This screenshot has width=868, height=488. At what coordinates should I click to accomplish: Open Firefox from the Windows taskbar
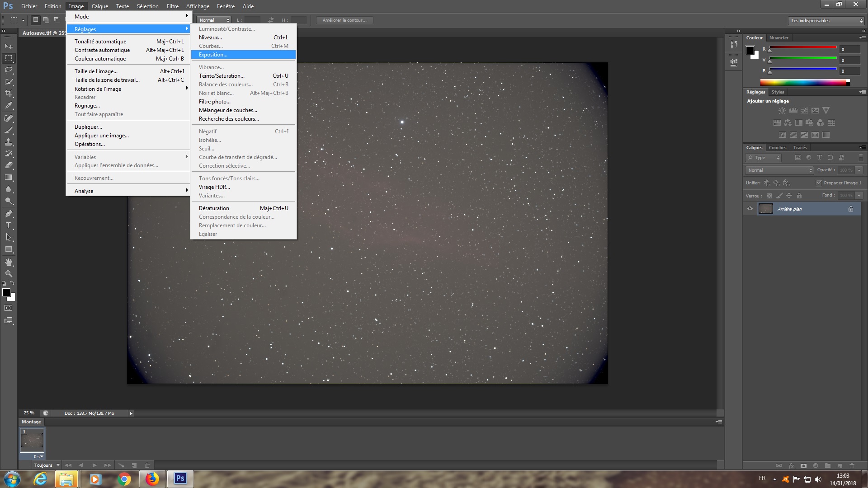(x=152, y=479)
